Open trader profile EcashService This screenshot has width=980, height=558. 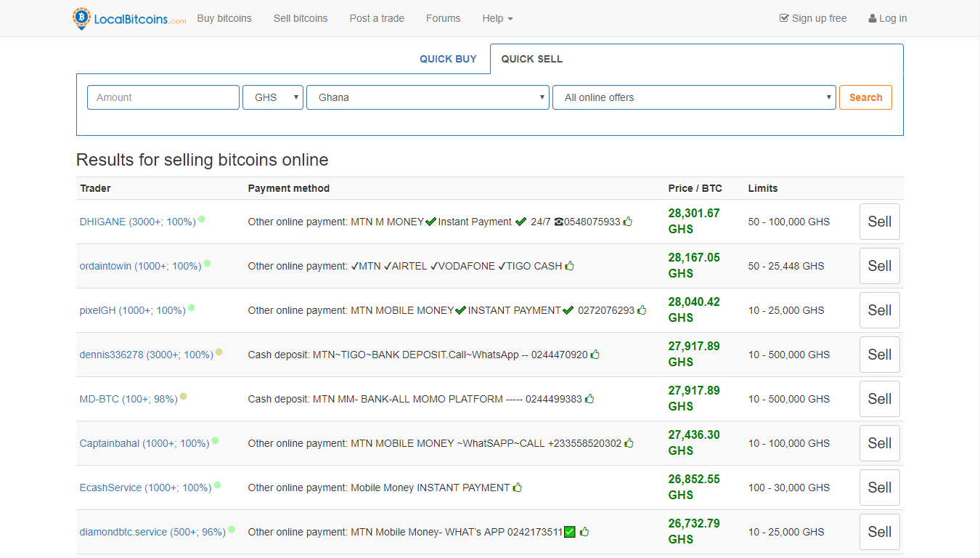tap(146, 488)
